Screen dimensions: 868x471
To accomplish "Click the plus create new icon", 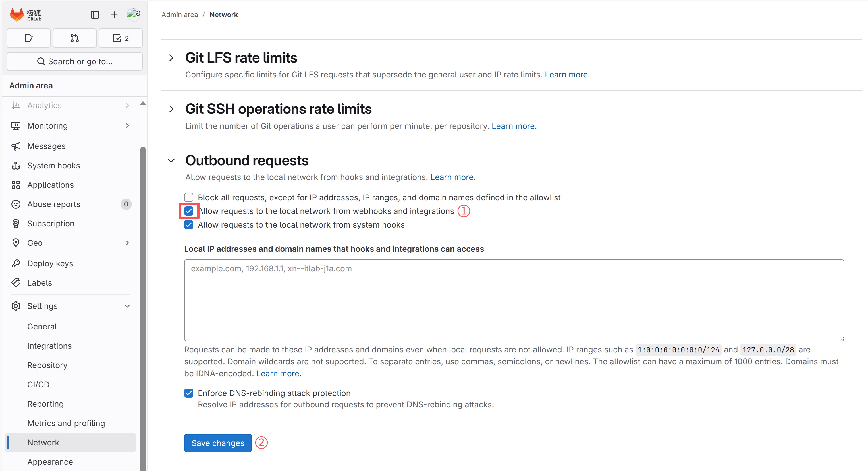I will [114, 15].
